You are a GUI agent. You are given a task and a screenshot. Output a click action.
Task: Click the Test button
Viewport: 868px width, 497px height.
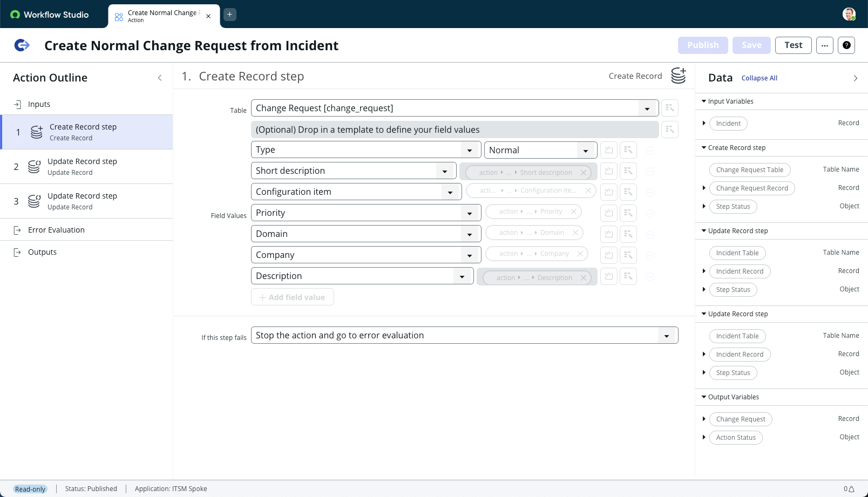point(794,45)
